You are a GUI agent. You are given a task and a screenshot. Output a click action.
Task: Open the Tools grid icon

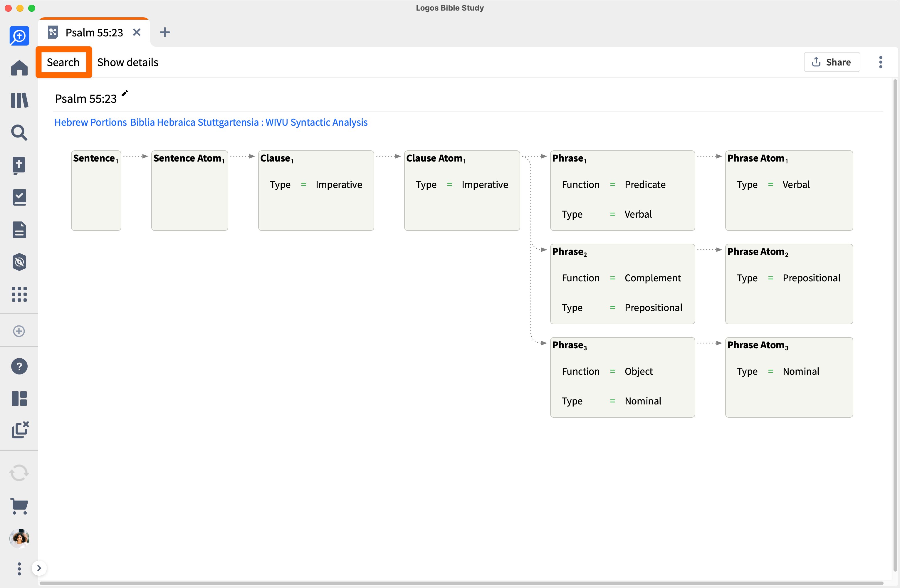pyautogui.click(x=19, y=294)
